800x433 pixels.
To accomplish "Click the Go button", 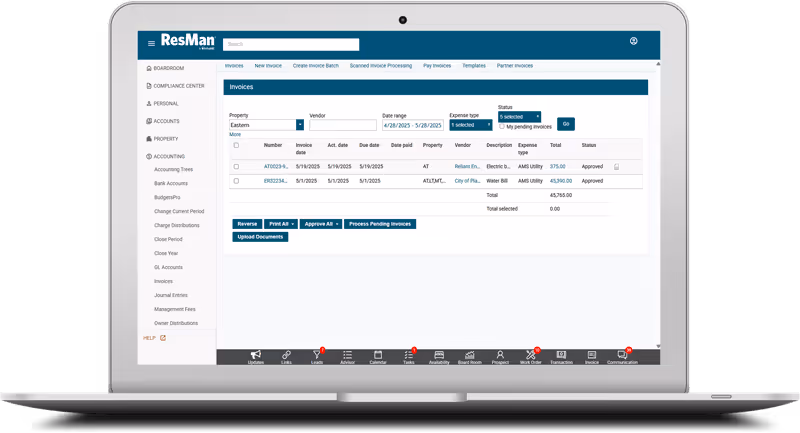I will (566, 124).
